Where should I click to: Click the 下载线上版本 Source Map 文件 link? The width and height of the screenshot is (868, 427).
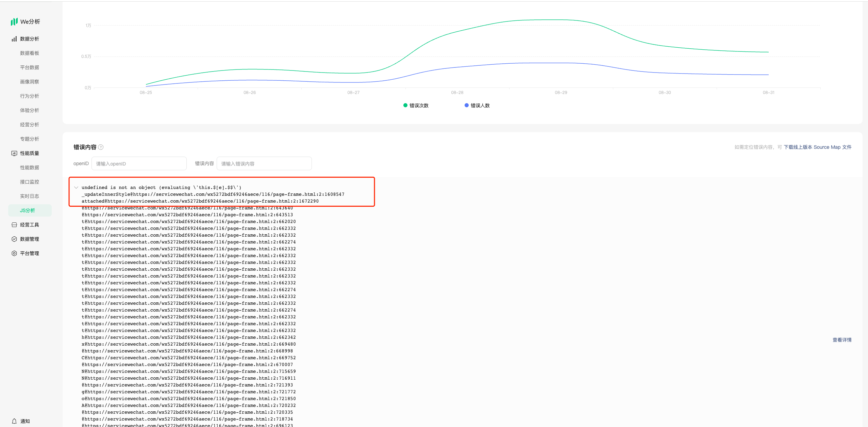click(x=817, y=147)
